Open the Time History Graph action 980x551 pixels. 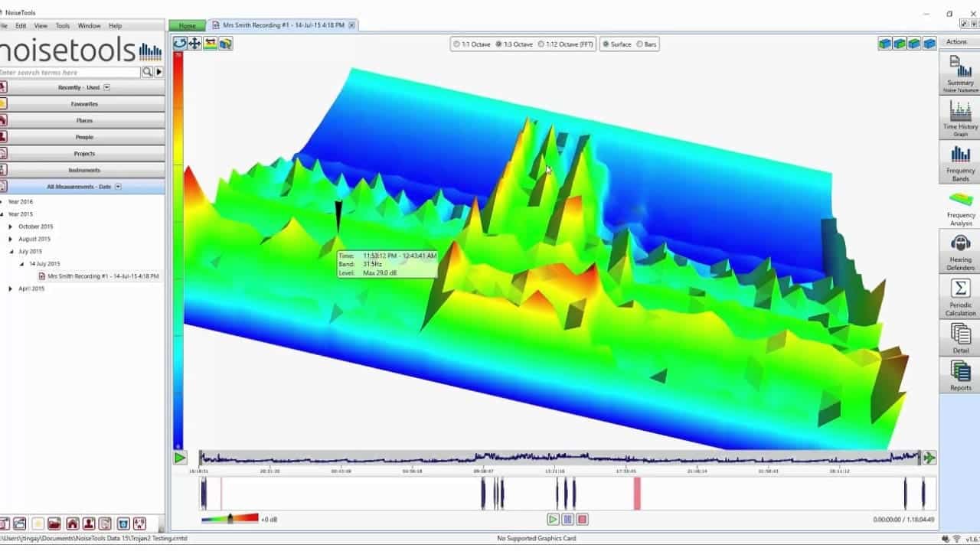point(960,118)
